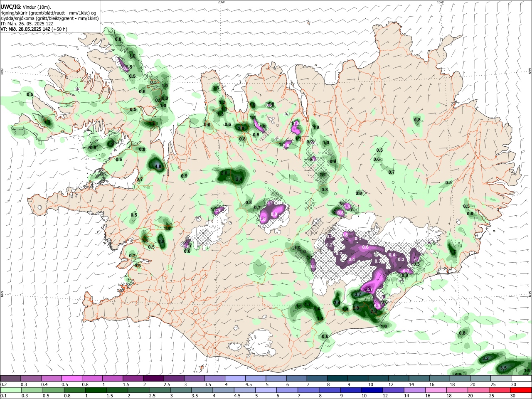Select the 3.5 value over the sea
Image resolution: width=532 pixels, height=399 pixels.
503,368
